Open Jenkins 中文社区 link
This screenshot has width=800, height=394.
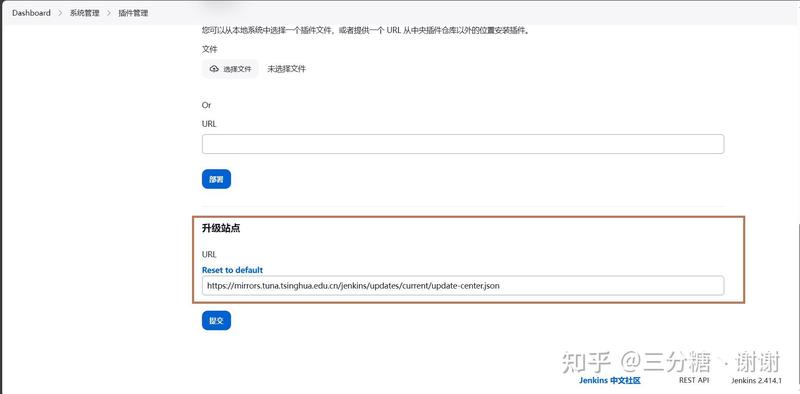(609, 380)
